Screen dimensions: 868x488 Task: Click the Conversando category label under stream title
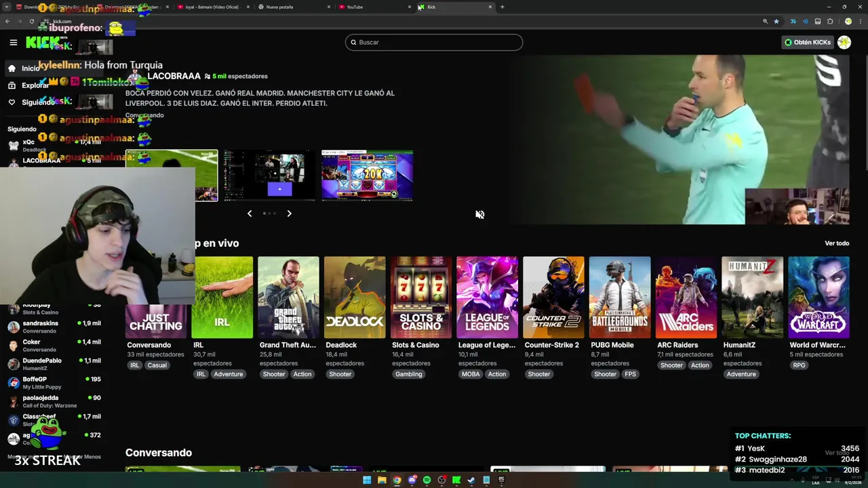click(x=144, y=115)
